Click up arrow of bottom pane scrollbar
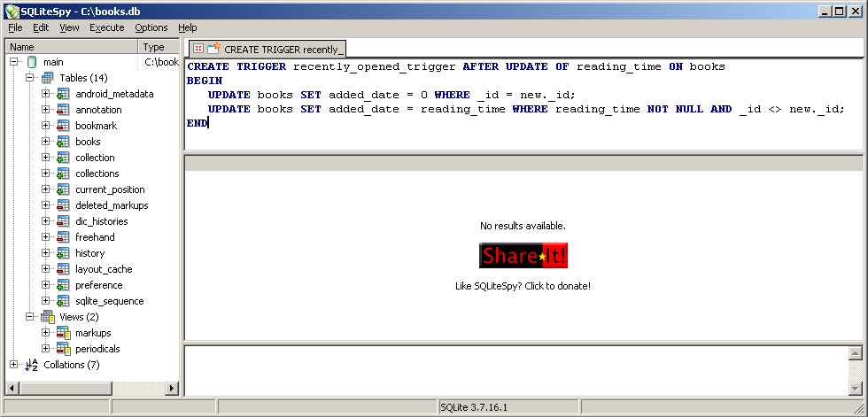Viewport: 868px width, 417px height. (x=856, y=353)
